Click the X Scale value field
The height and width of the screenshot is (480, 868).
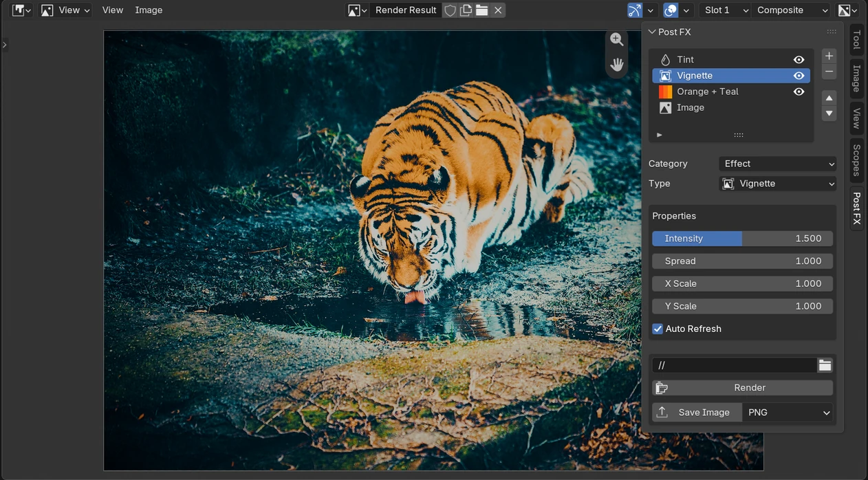742,283
